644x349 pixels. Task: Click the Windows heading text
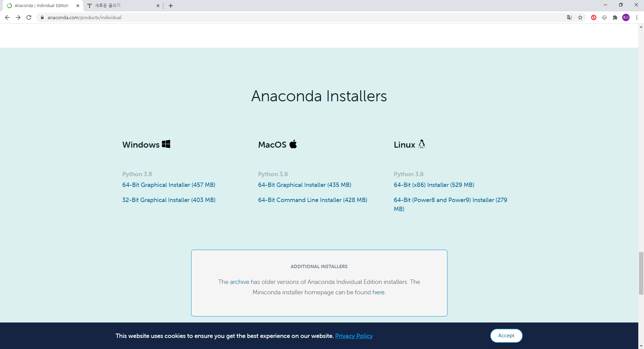click(x=141, y=145)
